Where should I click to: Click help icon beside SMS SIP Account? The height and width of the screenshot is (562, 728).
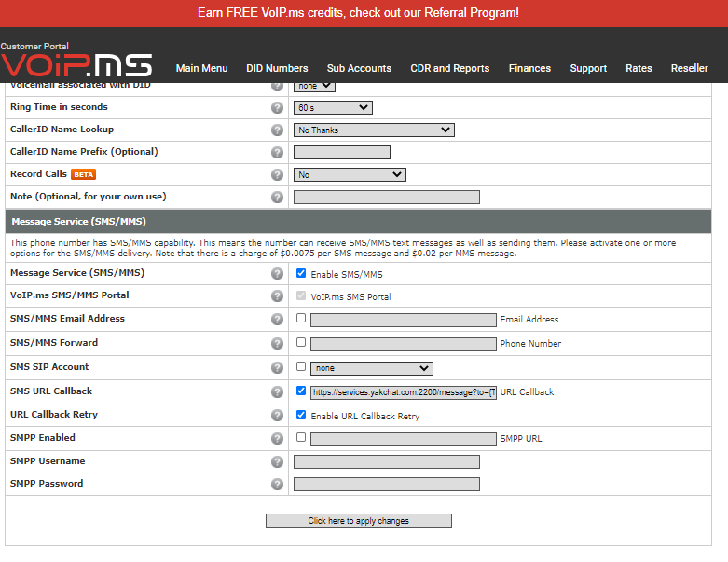pyautogui.click(x=277, y=368)
